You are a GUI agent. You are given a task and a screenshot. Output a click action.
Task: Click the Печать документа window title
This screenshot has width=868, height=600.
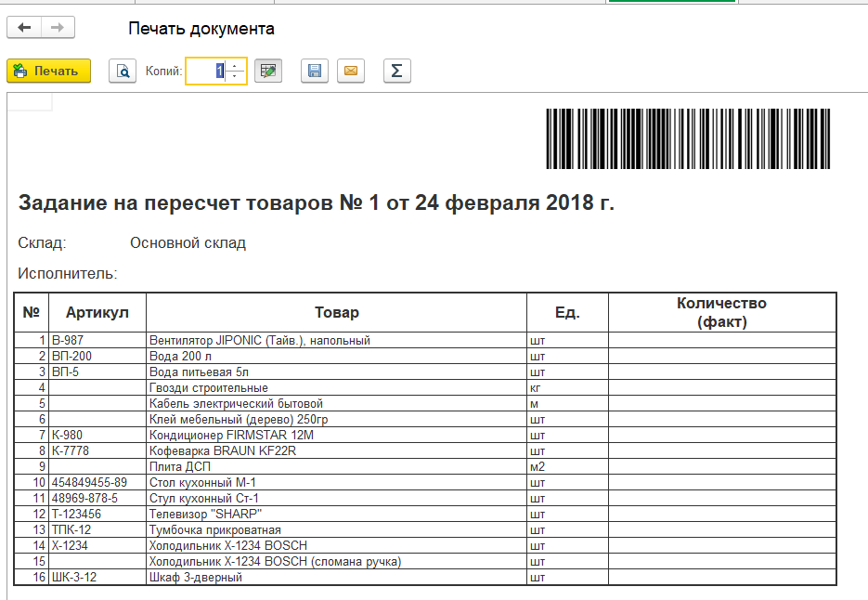point(201,29)
